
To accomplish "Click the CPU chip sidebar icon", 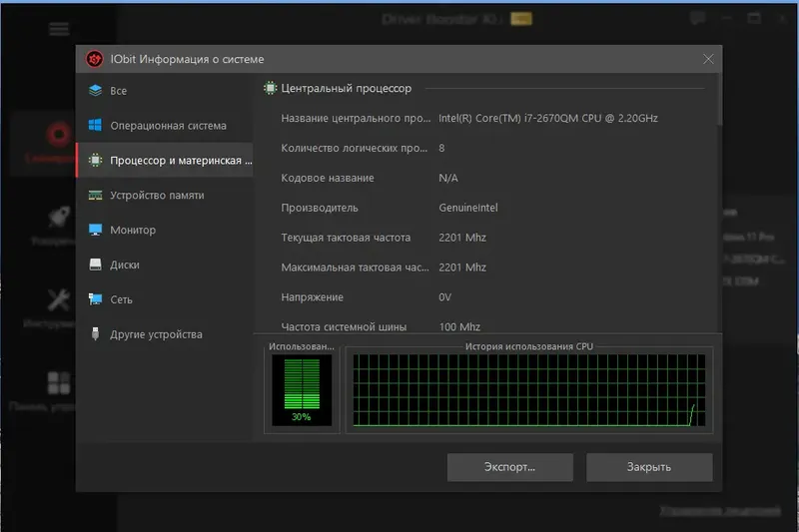I will [x=95, y=160].
